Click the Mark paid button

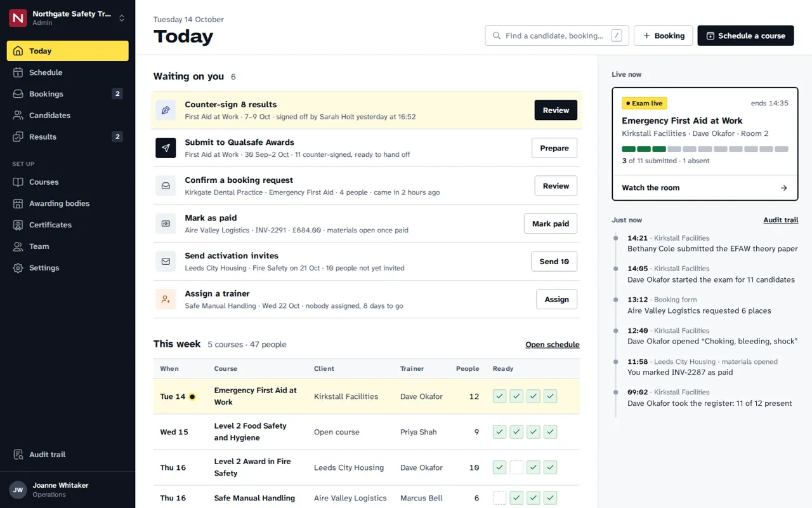551,224
